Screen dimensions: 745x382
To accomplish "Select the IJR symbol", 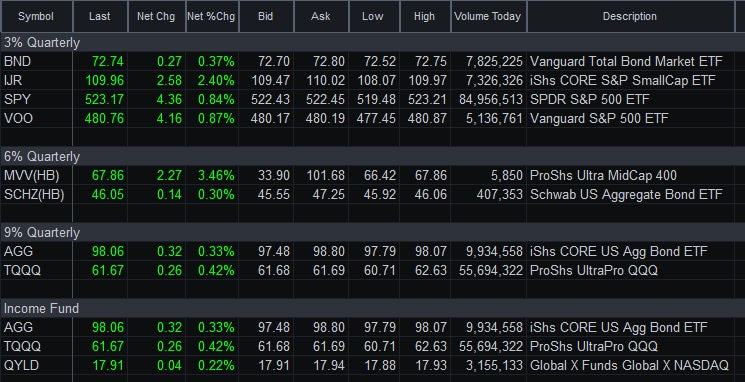I will pyautogui.click(x=13, y=80).
